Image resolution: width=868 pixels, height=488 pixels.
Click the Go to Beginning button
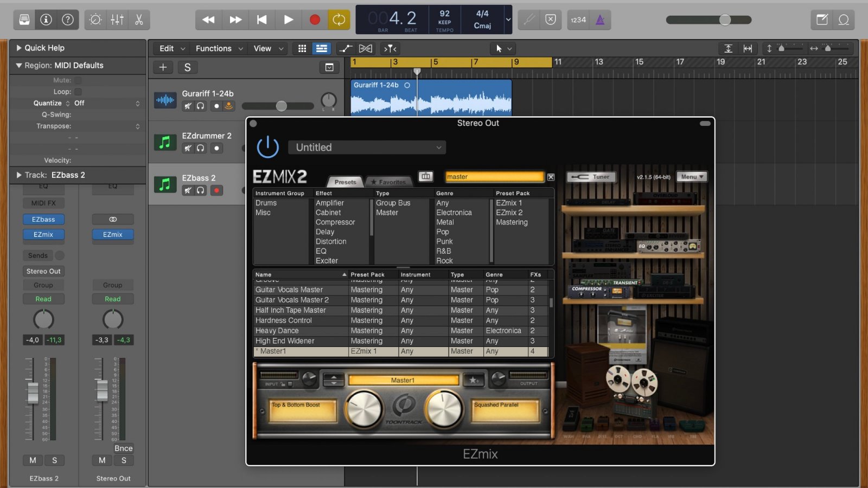[x=261, y=20]
